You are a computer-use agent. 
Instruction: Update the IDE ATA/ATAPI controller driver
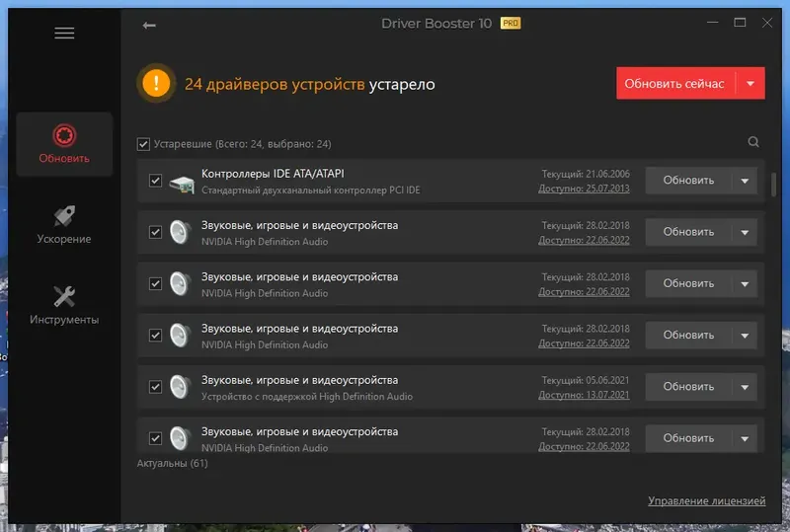click(x=688, y=181)
